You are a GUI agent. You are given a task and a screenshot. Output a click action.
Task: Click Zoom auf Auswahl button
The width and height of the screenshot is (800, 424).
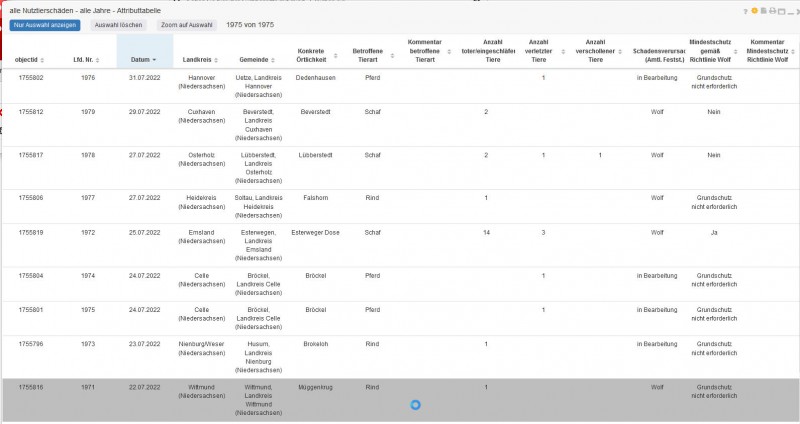click(186, 24)
